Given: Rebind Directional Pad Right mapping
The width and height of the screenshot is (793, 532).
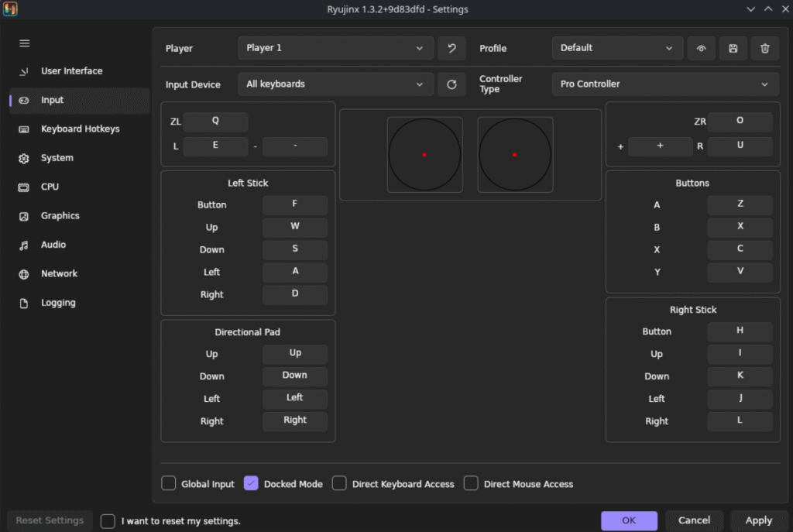Looking at the screenshot, I should tap(295, 420).
